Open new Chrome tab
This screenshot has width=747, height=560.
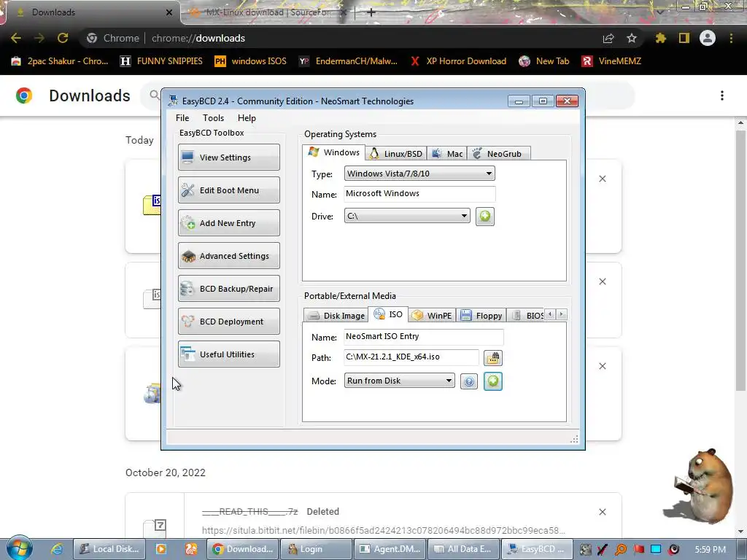(x=371, y=12)
